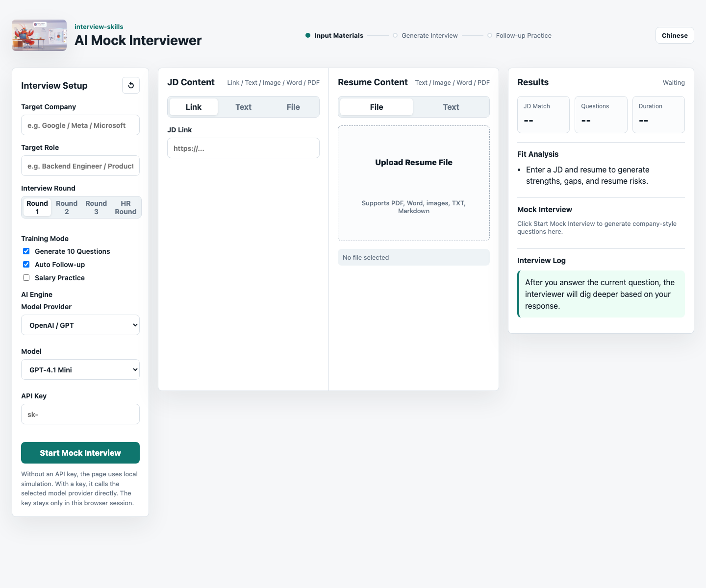Screen dimensions: 706x588
Task: Click the Upload Resume File drop area
Action: coord(414,183)
